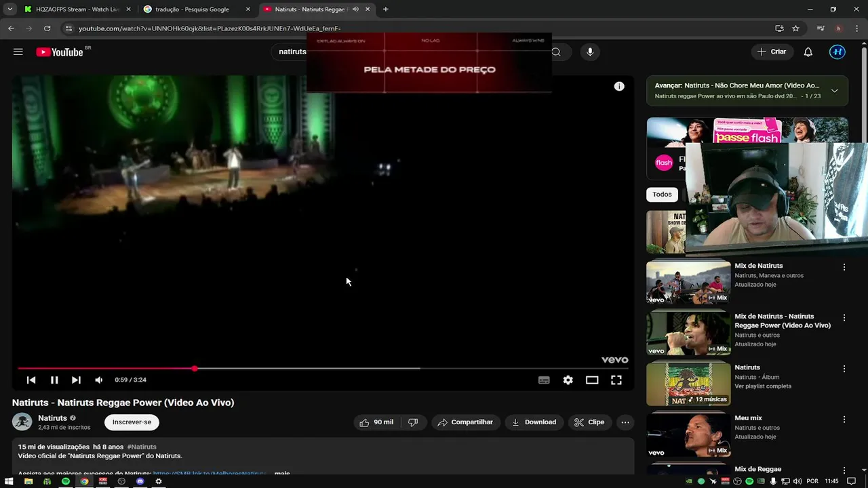Viewport: 868px width, 488px height.
Task: Create a clip with Clipe button
Action: point(589,422)
